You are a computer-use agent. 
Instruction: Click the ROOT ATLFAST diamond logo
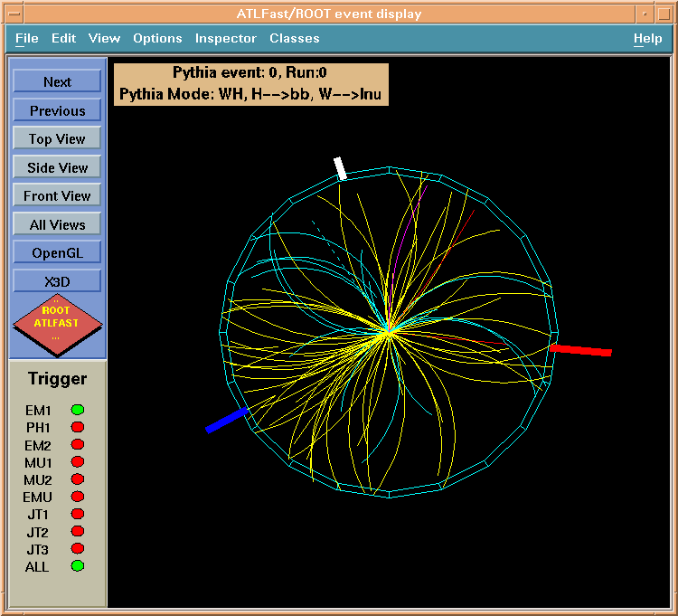57,323
